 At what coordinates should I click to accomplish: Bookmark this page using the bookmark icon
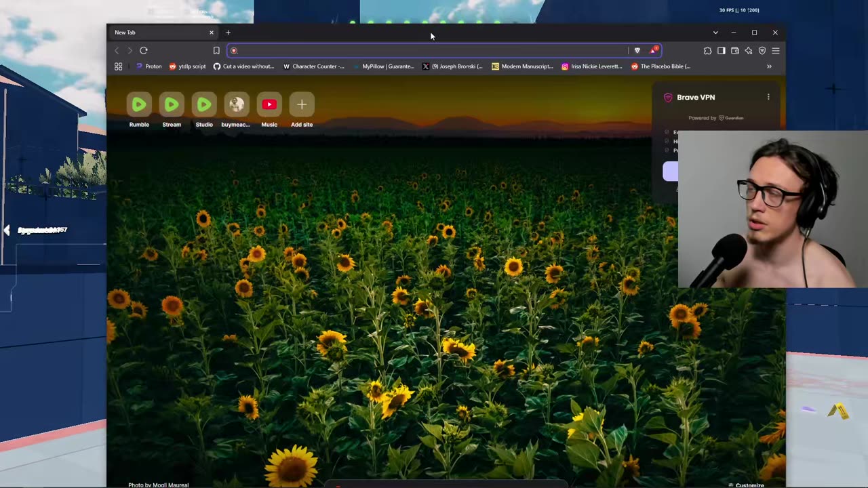[216, 50]
